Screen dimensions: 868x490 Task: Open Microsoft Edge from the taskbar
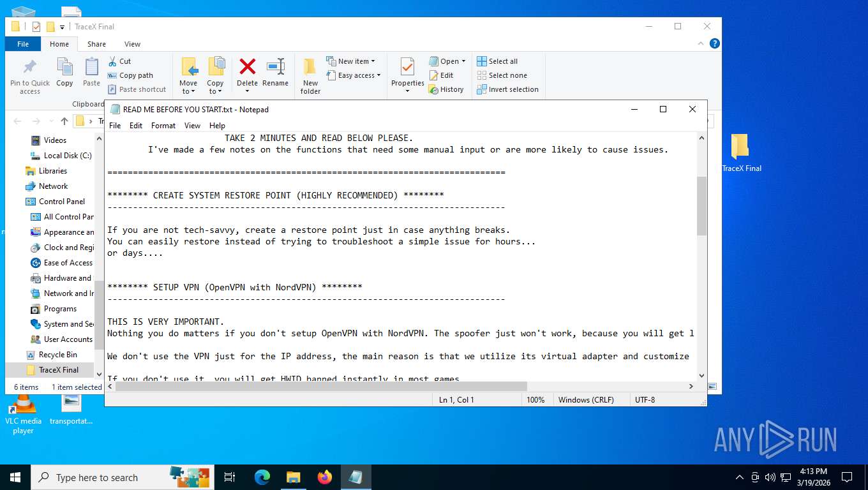point(262,477)
